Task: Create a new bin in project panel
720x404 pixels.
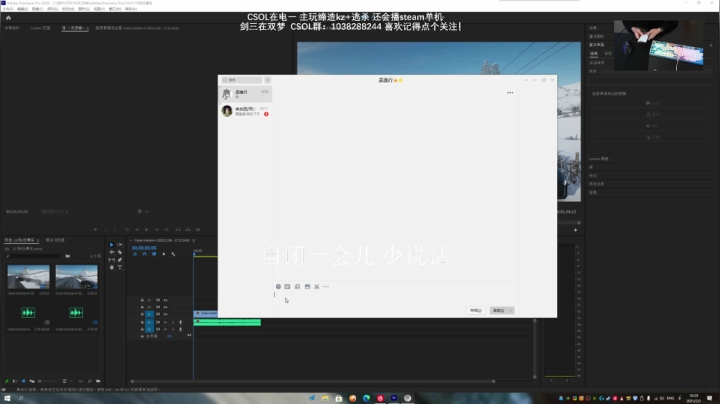Action: [x=98, y=381]
